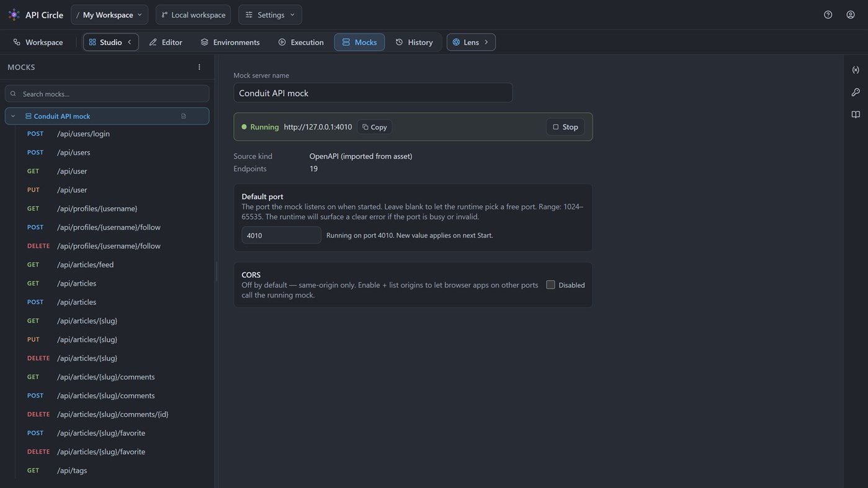The image size is (868, 488).
Task: Click the API Circle logo icon
Action: (x=14, y=14)
